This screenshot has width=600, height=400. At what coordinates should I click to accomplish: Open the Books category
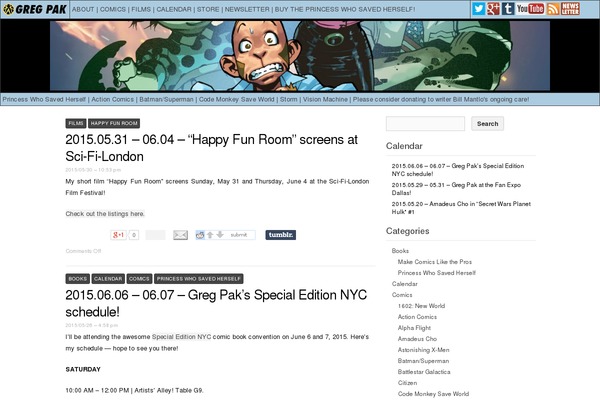[400, 251]
